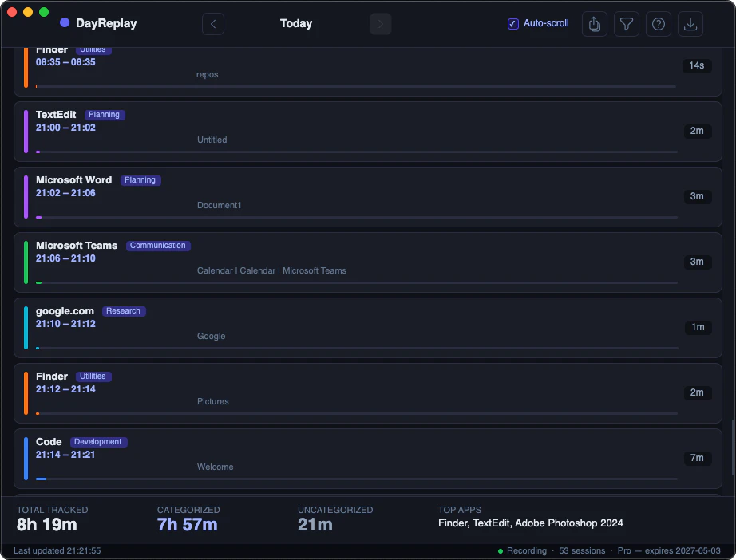Click the Top Apps list text
Screen dimensions: 736x560
[531, 523]
